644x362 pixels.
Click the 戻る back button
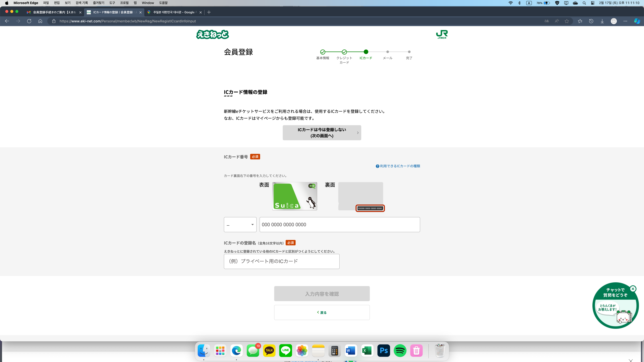tap(322, 312)
